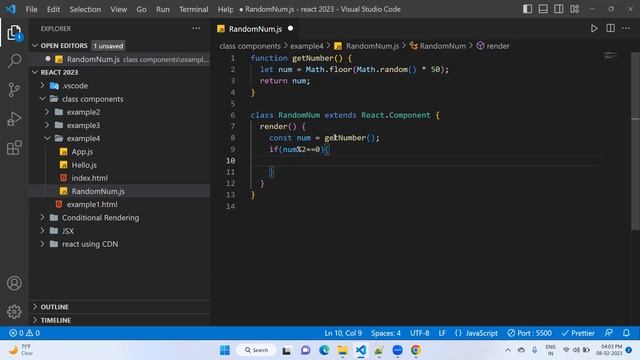
Task: Click the editor vertical scrollbar
Action: click(635, 141)
